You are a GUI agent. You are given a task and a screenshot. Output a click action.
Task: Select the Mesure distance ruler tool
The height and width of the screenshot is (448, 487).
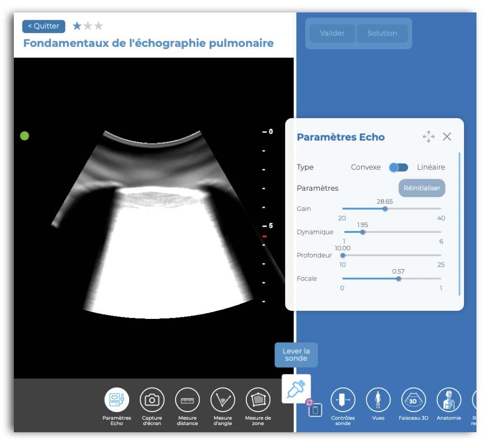pos(187,400)
